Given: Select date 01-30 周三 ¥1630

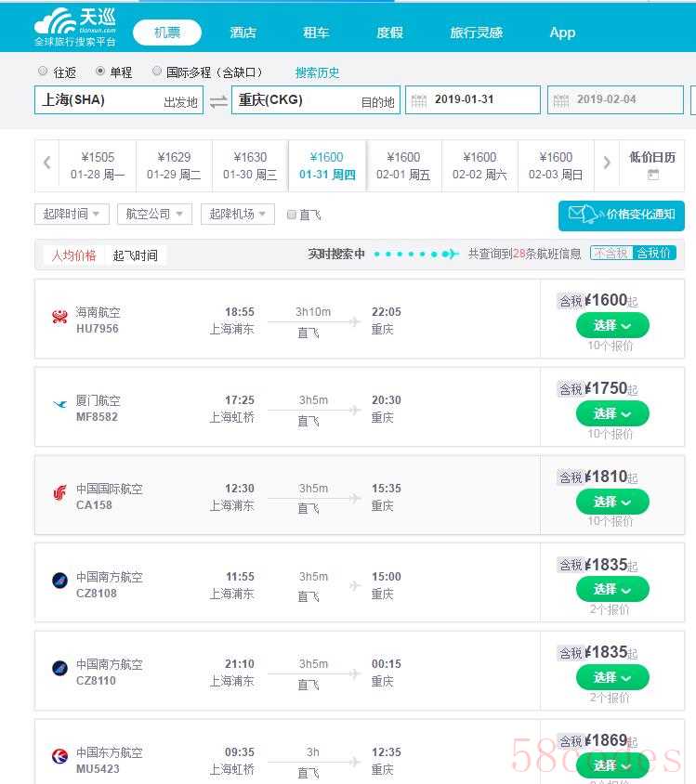Looking at the screenshot, I should pos(250,166).
